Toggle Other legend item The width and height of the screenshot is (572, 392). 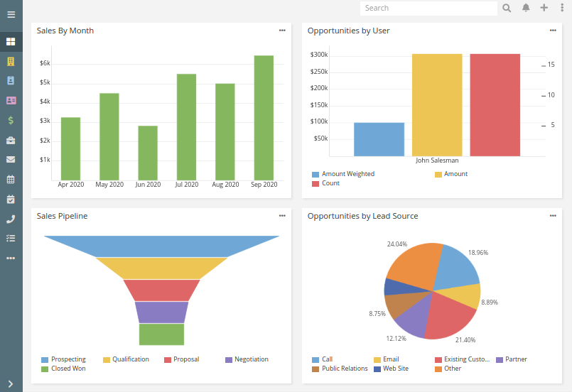pos(448,369)
